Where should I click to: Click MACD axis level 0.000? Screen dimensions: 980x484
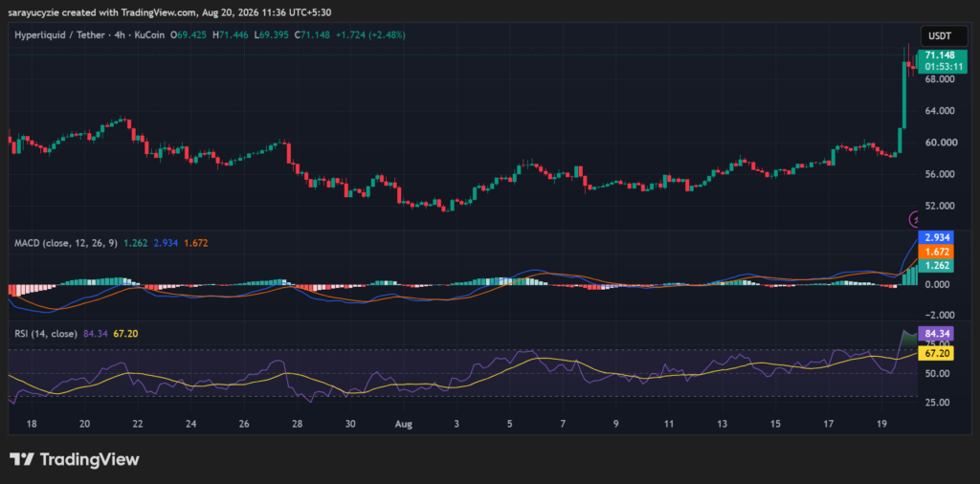[940, 284]
